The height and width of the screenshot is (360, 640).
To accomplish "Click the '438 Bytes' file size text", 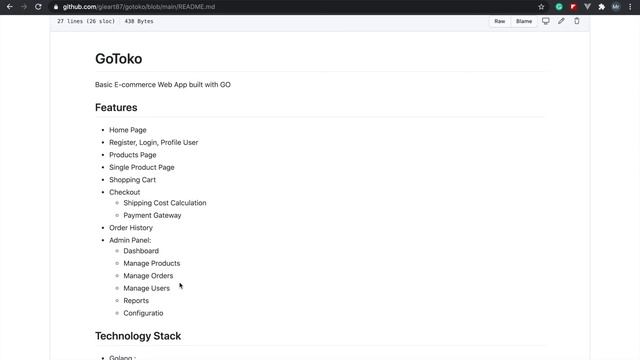I will [x=139, y=21].
